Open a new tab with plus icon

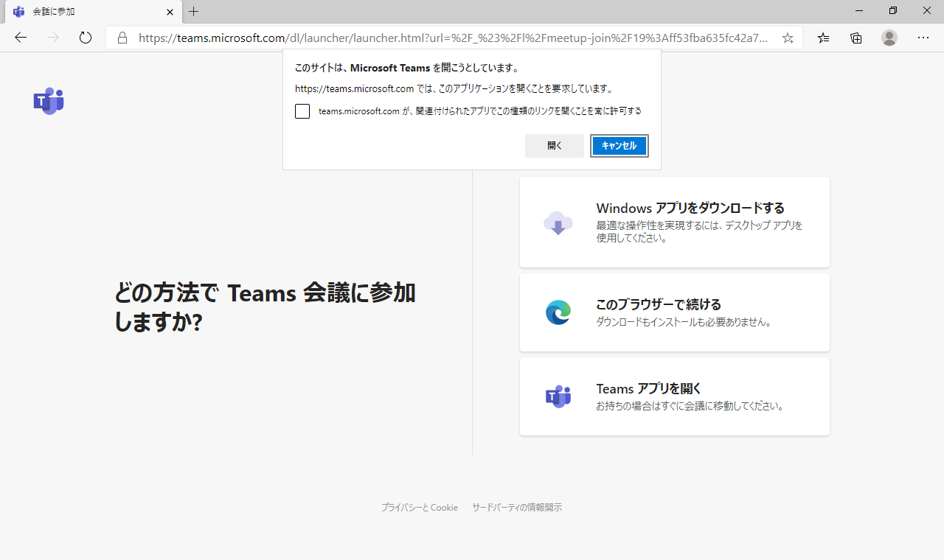pos(194,12)
